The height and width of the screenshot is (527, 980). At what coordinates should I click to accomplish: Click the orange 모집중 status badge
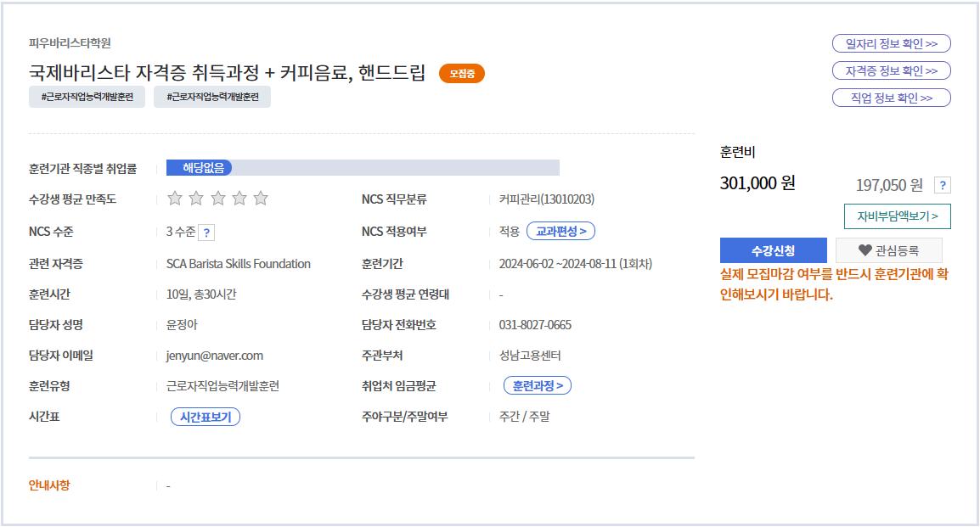(x=461, y=74)
